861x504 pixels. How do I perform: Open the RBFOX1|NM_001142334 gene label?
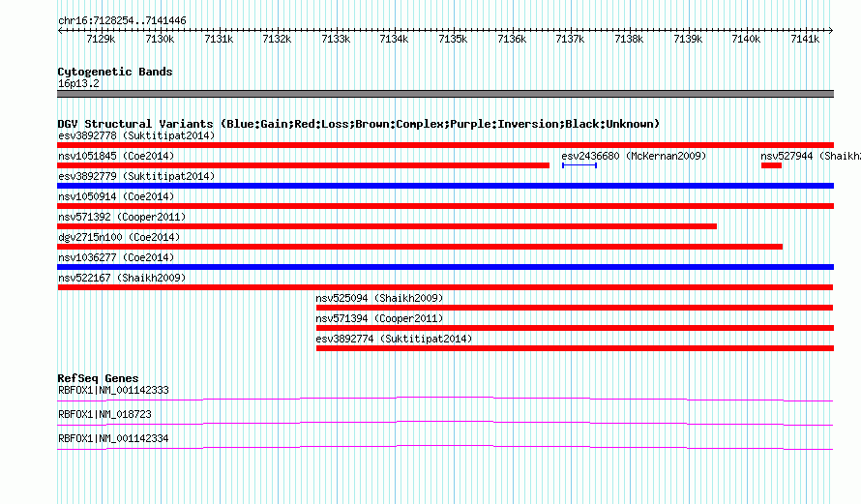pos(113,438)
